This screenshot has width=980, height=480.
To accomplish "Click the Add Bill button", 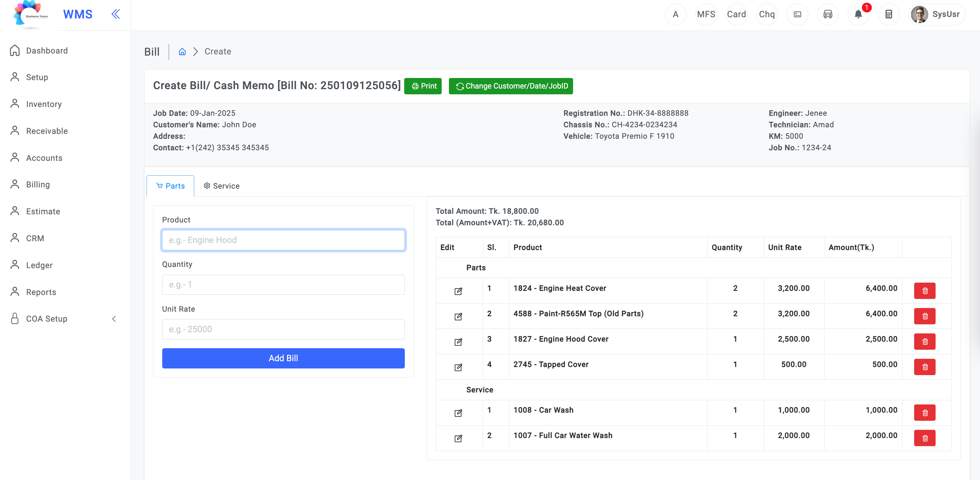I will coord(283,358).
